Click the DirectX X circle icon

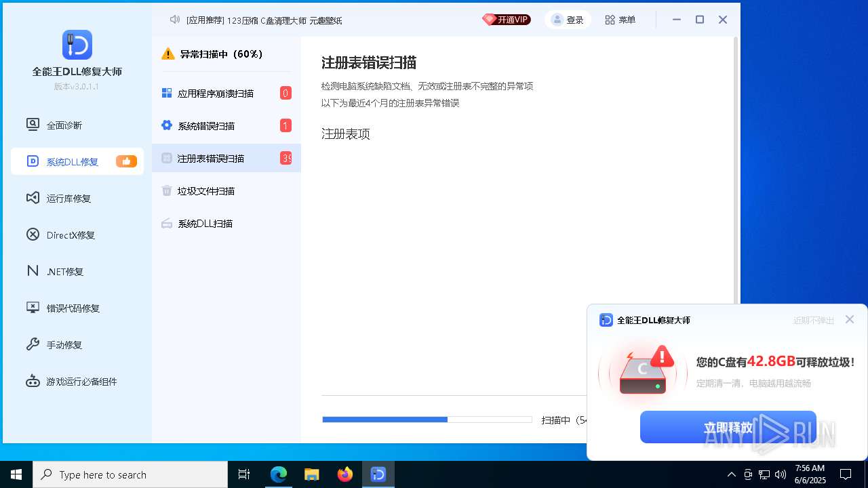click(33, 235)
